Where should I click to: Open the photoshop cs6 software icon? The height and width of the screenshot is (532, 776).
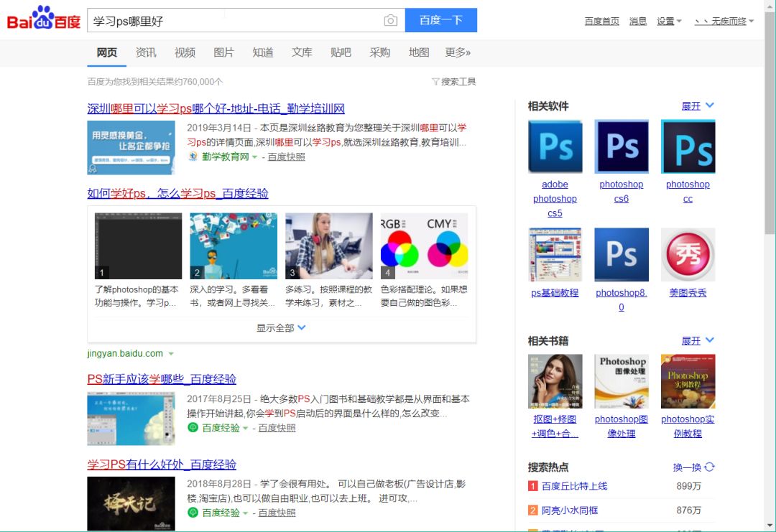point(621,146)
